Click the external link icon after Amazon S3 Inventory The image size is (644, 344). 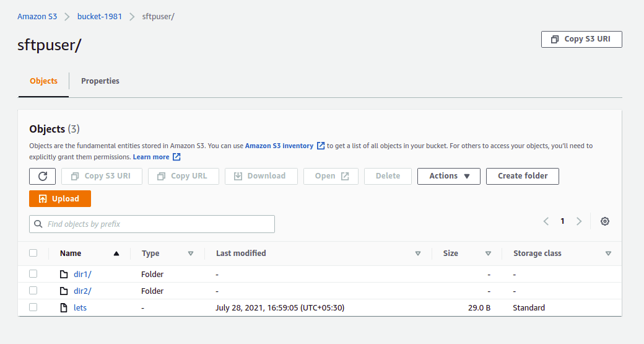click(x=321, y=146)
